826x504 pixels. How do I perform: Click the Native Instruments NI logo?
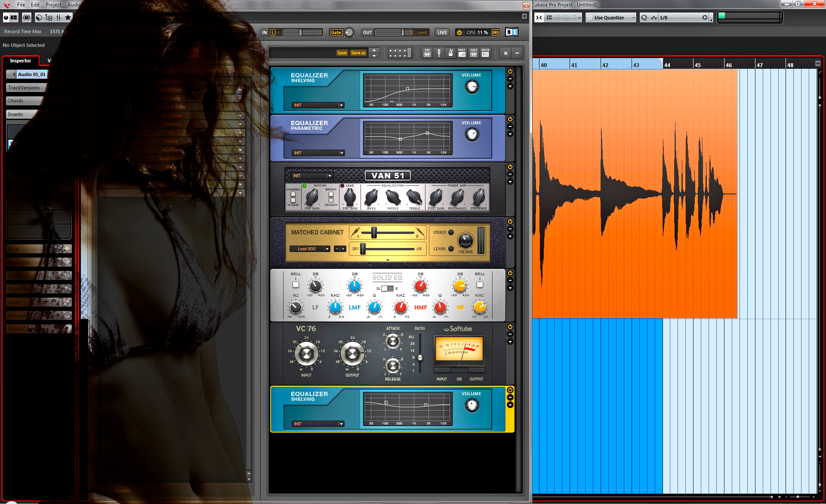pos(512,32)
